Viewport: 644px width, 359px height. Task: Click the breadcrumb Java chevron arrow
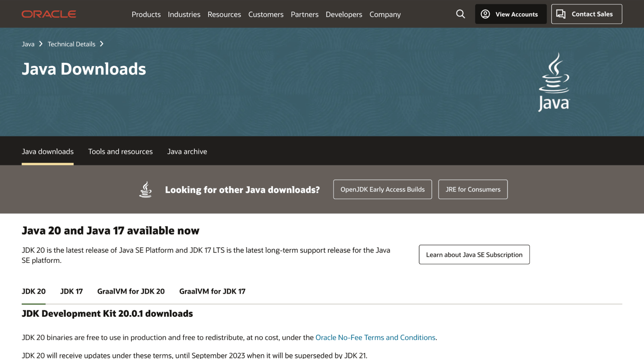pos(41,44)
